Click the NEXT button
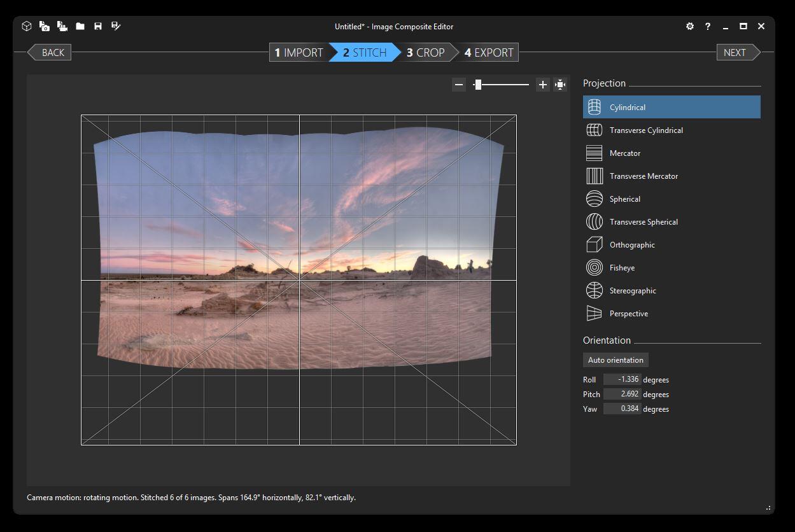This screenshot has height=532, width=795. tap(738, 52)
